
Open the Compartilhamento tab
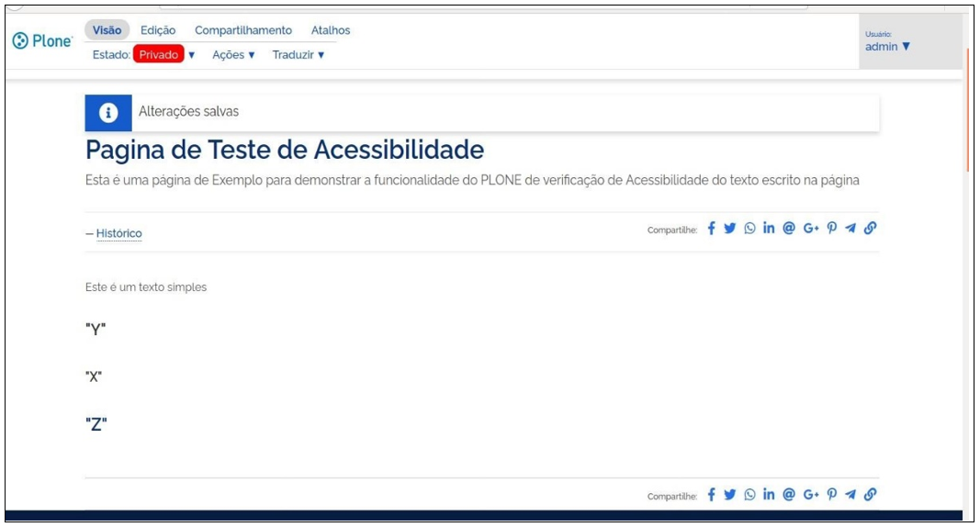[243, 30]
